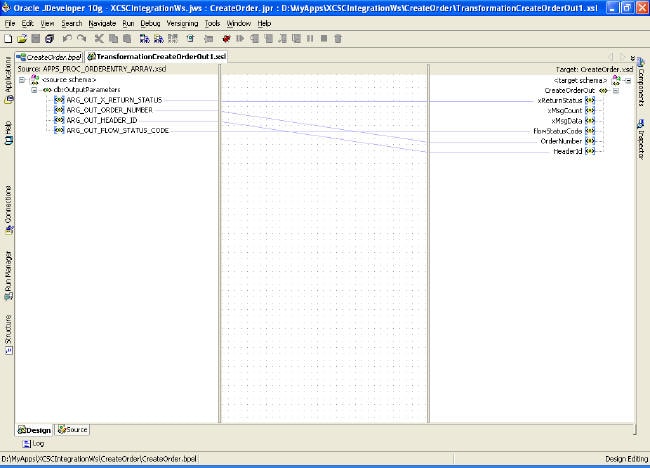The width and height of the screenshot is (650, 468).
Task: Select the xMsgCount target element
Action: 566,110
